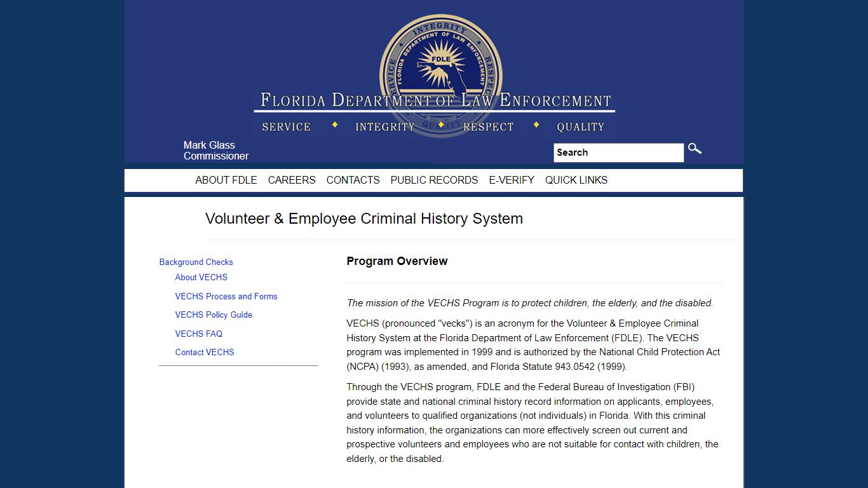Viewport: 868px width, 488px height.
Task: Open the VECHS Process and Forms link
Action: coord(226,296)
